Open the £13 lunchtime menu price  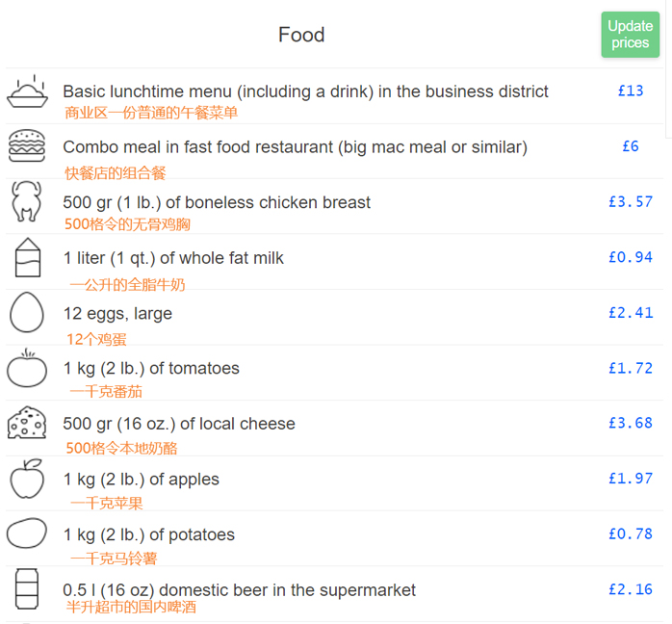click(631, 91)
